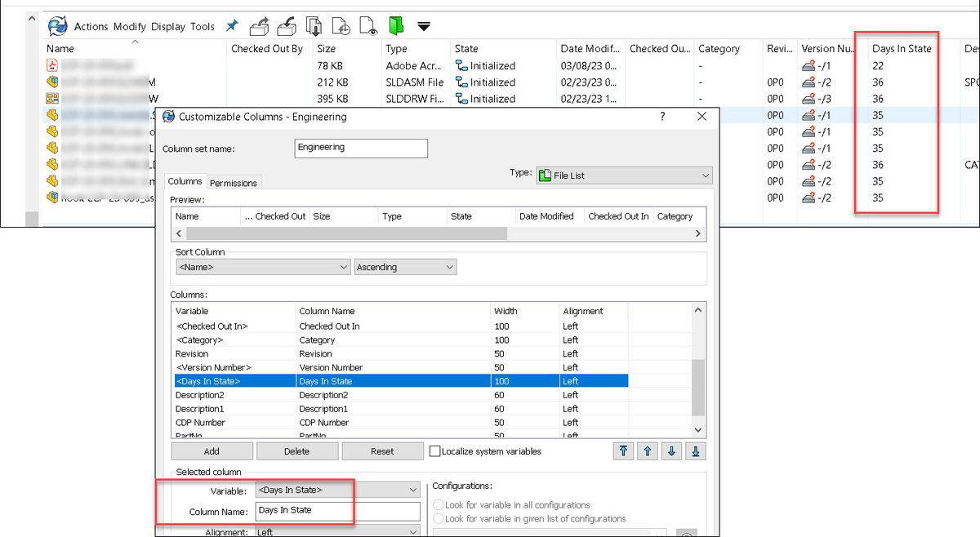
Task: Open the Alignment Left dropdown
Action: tap(338, 532)
